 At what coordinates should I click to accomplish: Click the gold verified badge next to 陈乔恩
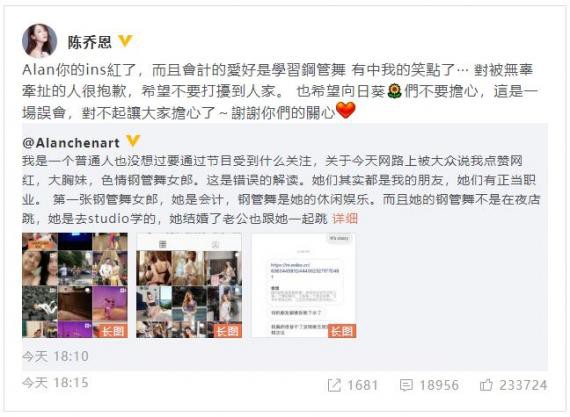pyautogui.click(x=125, y=41)
